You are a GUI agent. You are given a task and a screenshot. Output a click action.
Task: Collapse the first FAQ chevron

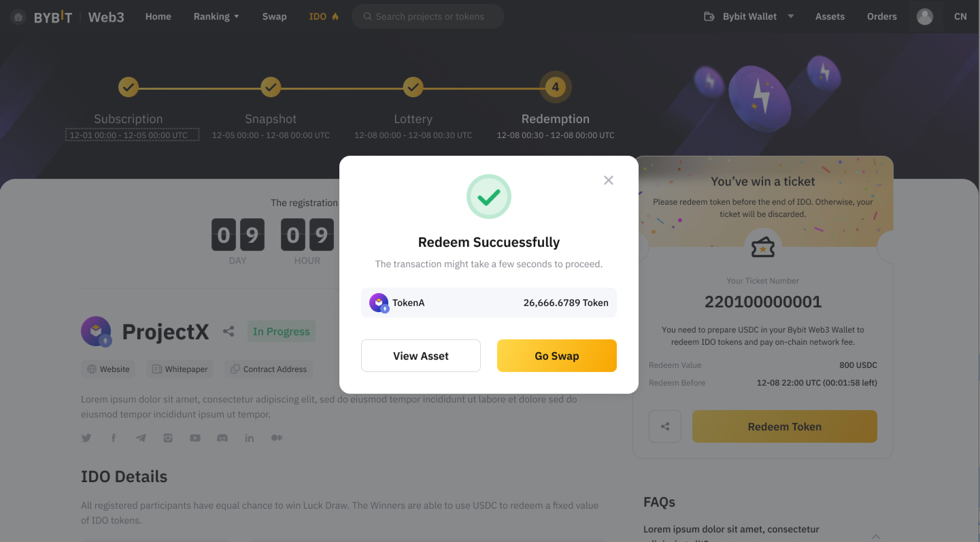click(x=876, y=536)
